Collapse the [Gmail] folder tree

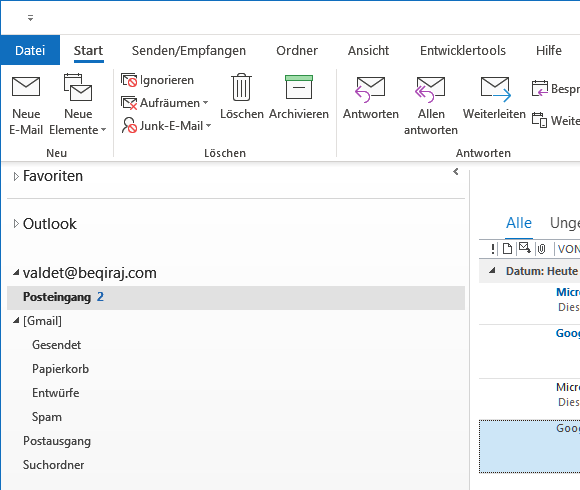(x=16, y=321)
